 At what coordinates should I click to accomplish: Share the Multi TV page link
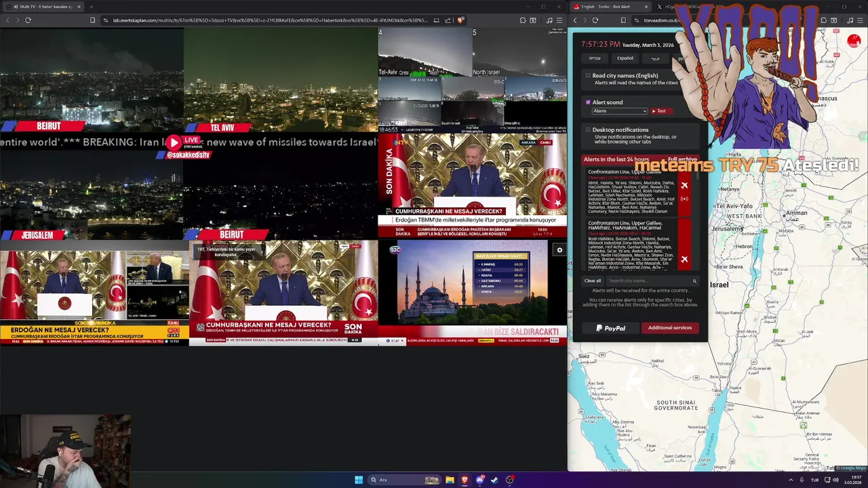[x=448, y=20]
